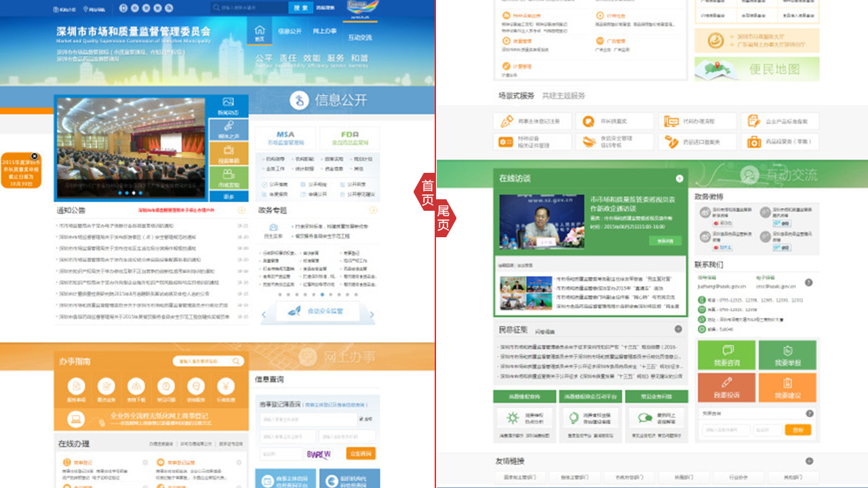Click the right arrow on the 食品安全监管 carousel
868x488 pixels.
pos(371,314)
